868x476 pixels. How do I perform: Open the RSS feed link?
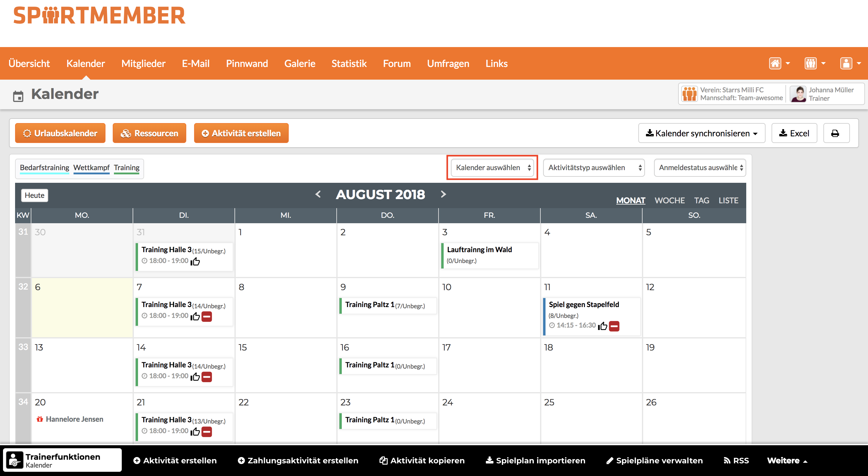[736, 461]
